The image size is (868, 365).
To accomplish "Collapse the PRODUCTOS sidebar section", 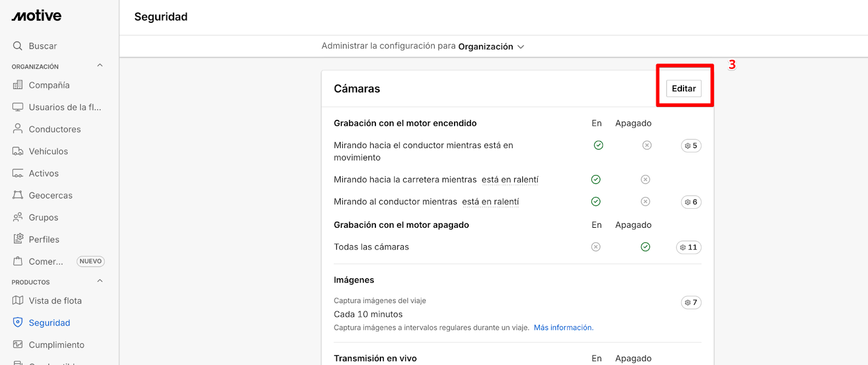I will click(x=100, y=281).
